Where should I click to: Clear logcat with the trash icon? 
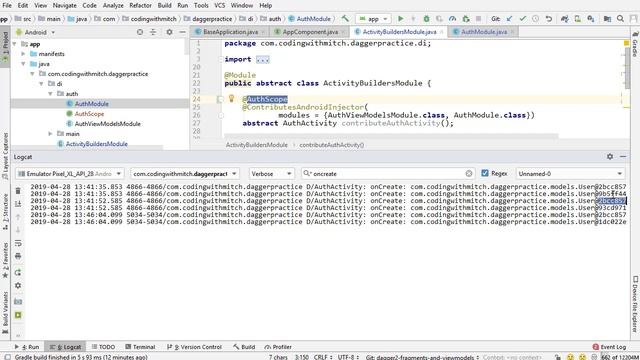click(x=18, y=191)
